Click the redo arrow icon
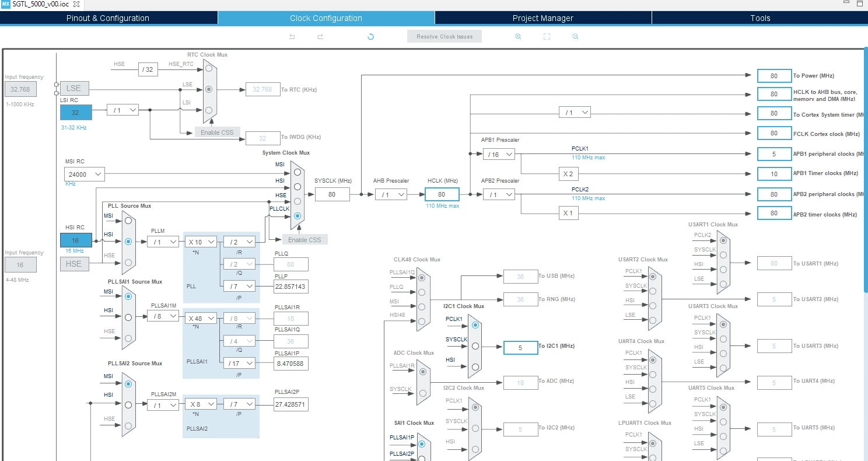This screenshot has height=461, width=868. [x=320, y=37]
